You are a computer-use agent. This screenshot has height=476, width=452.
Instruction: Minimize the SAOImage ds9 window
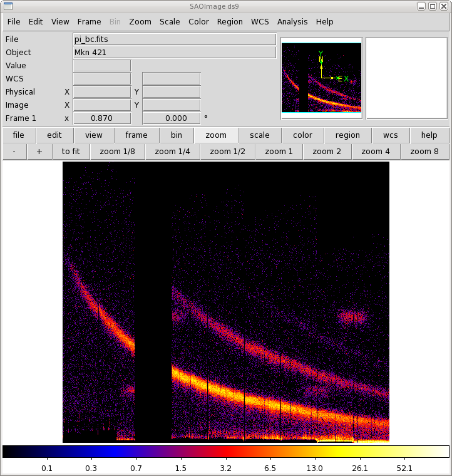coord(421,6)
